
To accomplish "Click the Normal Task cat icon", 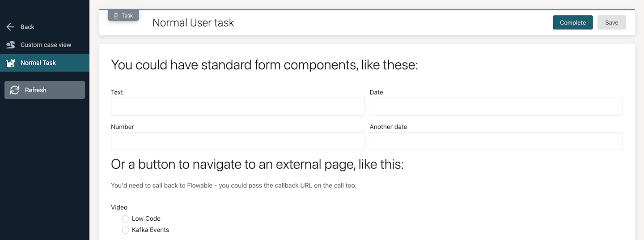I will 10,63.
